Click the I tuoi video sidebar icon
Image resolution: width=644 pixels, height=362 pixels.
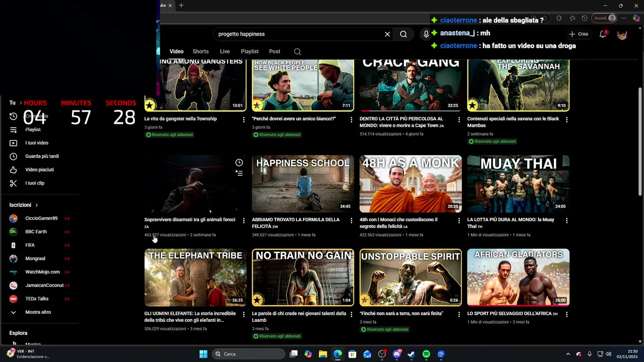[14, 143]
